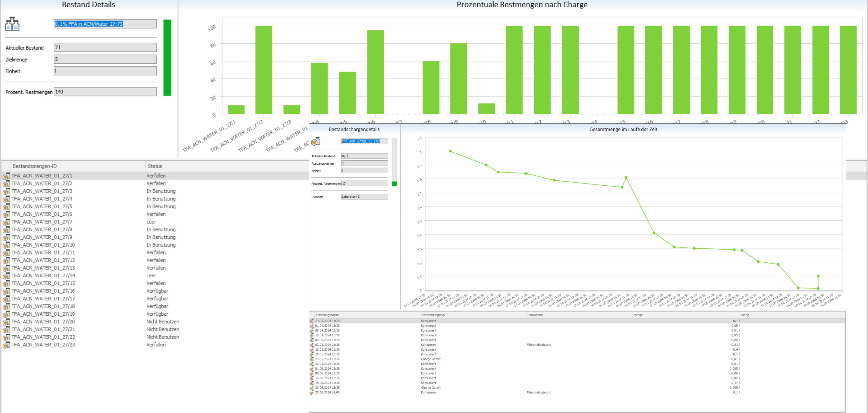Click the stock bottles icon in Bestand Details
This screenshot has width=868, height=413.
pyautogui.click(x=12, y=24)
